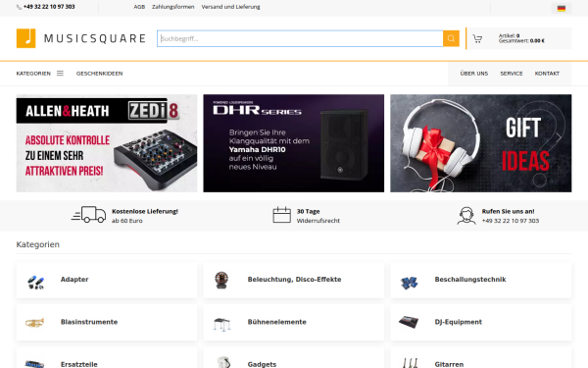Image resolution: width=588 pixels, height=368 pixels.
Task: Click the calendar icon for 30 Tage
Action: coord(281,215)
